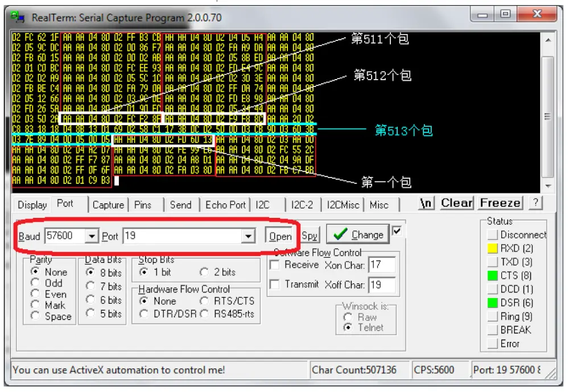Click the Xon Char input field
This screenshot has width=569, height=392.
pyautogui.click(x=382, y=265)
